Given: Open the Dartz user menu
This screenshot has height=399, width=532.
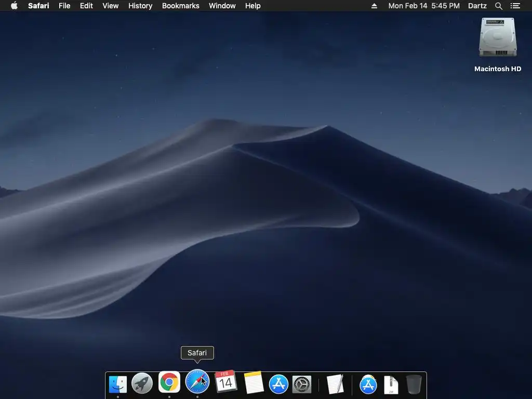Looking at the screenshot, I should (x=477, y=6).
